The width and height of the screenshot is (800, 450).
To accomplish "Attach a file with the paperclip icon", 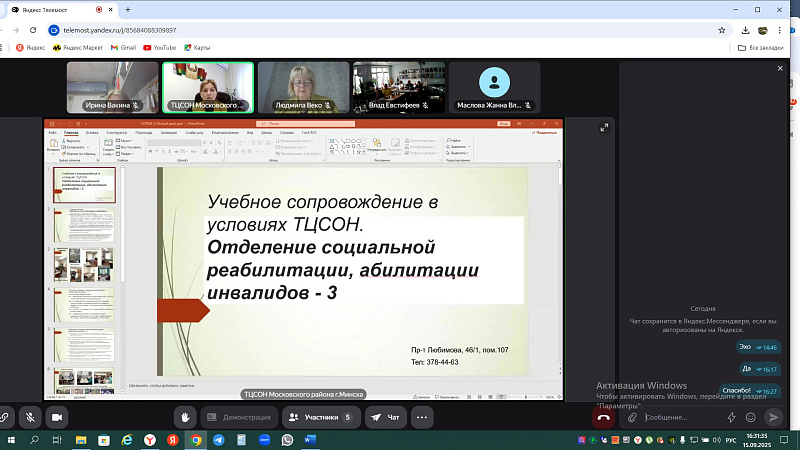I will (633, 417).
